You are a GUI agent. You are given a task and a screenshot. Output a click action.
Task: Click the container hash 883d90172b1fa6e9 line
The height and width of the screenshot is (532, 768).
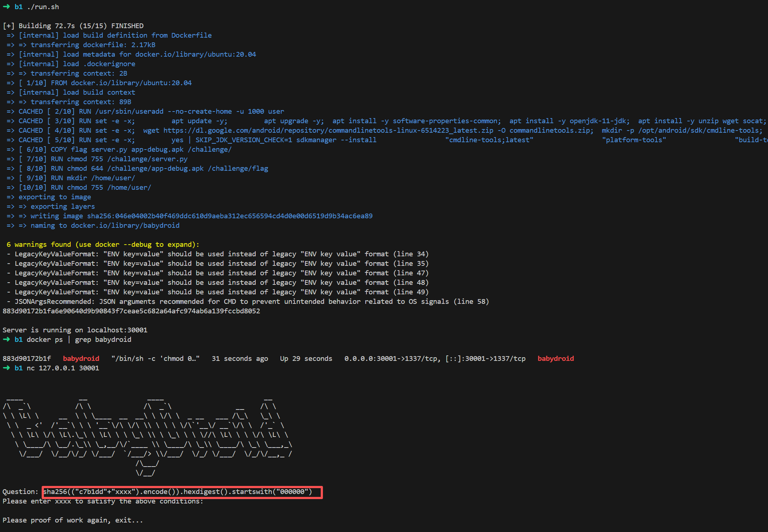click(x=131, y=311)
